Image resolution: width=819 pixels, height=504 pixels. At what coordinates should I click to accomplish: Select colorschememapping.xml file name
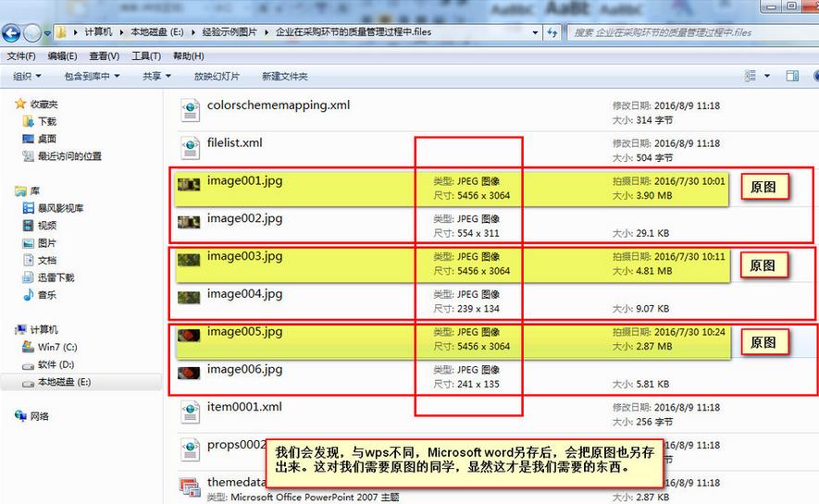click(x=279, y=104)
